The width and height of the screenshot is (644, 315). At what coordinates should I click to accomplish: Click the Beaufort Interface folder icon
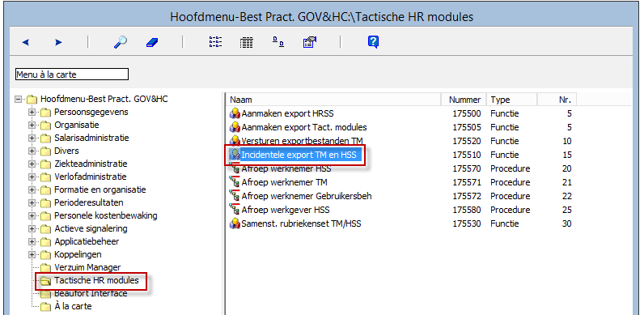coord(45,294)
